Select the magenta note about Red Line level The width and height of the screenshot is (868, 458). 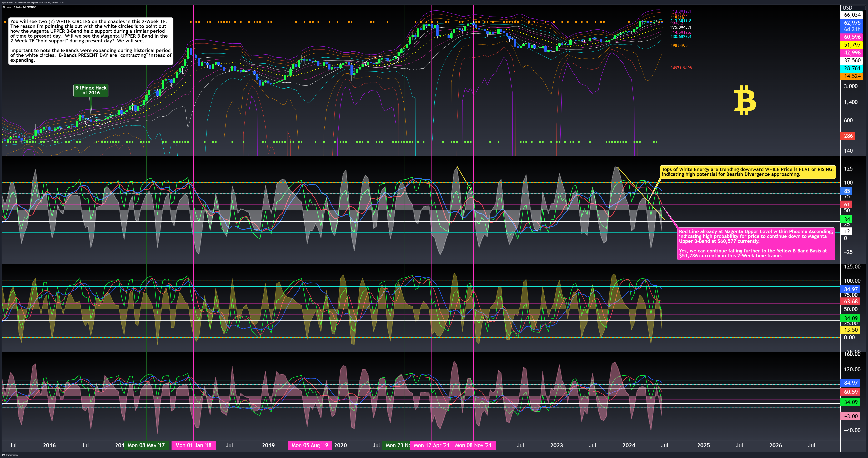pyautogui.click(x=756, y=244)
